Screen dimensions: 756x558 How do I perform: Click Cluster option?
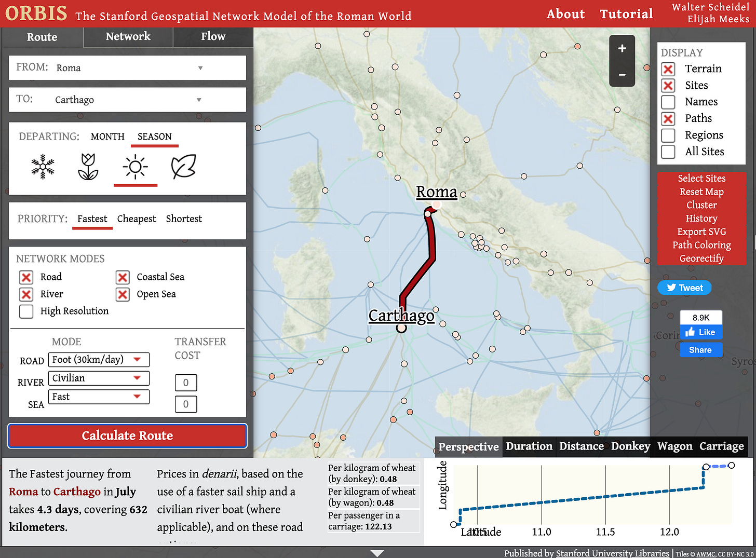[701, 206]
